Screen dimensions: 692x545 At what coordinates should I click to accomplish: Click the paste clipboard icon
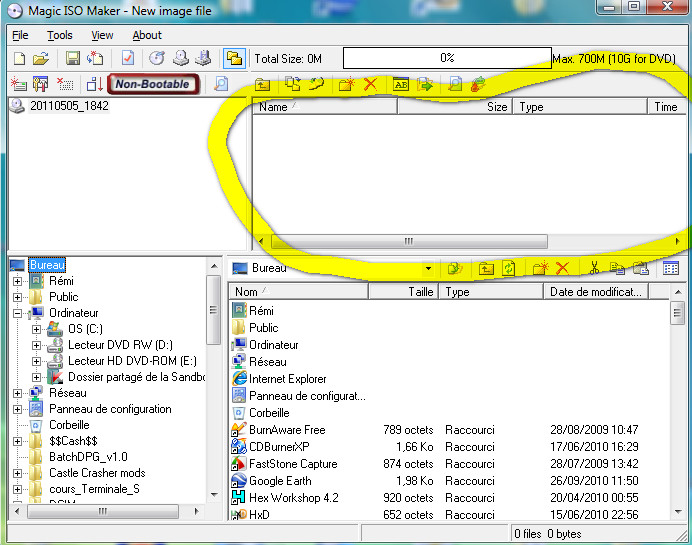point(640,268)
